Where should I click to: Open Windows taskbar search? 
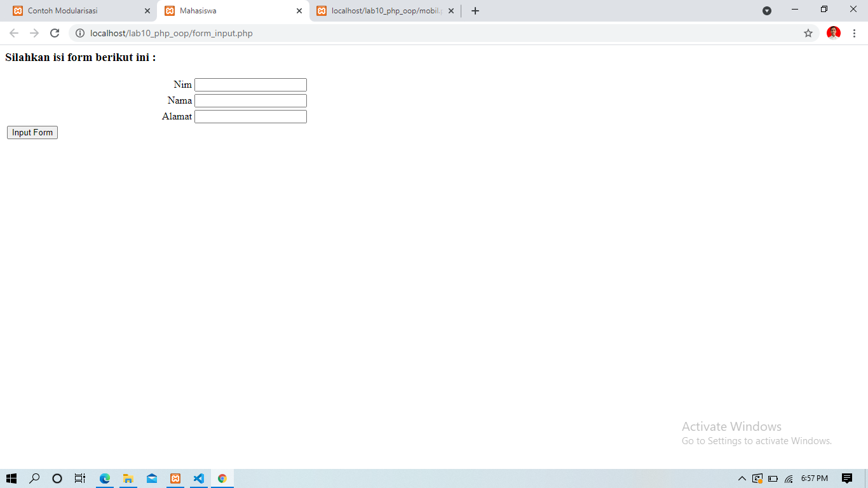[x=34, y=478]
